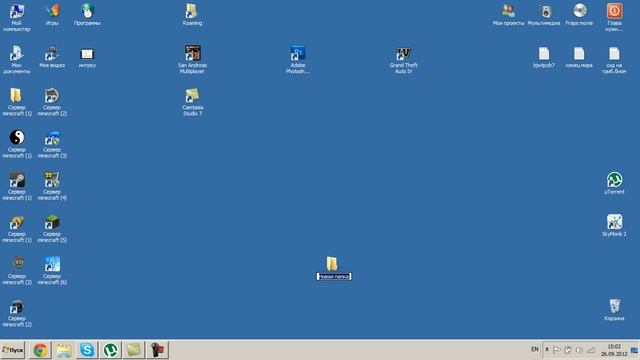Open the Мой компьютер desktop icon
The height and width of the screenshot is (360, 640).
(x=17, y=12)
